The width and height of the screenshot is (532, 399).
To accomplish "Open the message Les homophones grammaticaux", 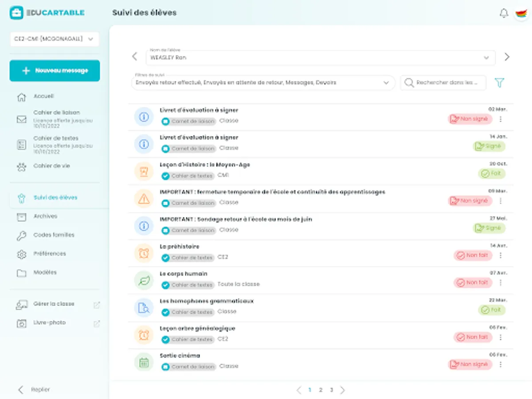I will [x=207, y=301].
